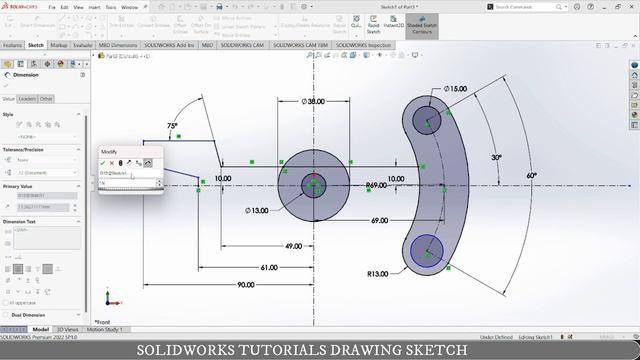Click the Options gear icon in title bar

point(304,7)
